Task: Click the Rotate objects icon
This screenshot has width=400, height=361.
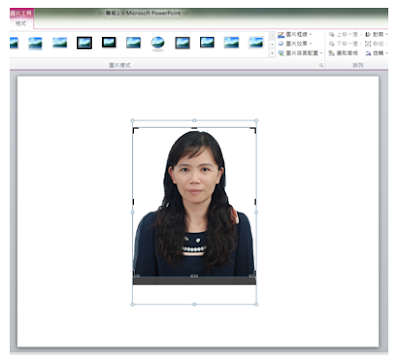Action: [368, 53]
